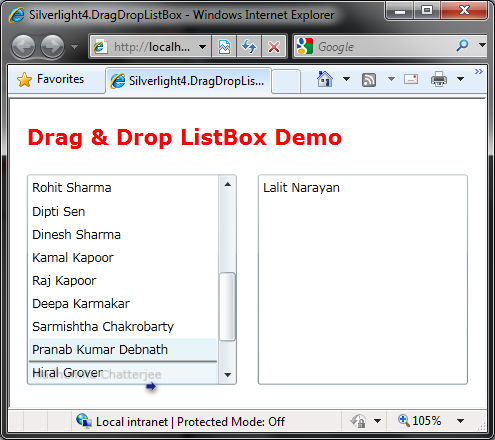Go back with the browser Back button
The image size is (495, 440).
click(x=23, y=47)
